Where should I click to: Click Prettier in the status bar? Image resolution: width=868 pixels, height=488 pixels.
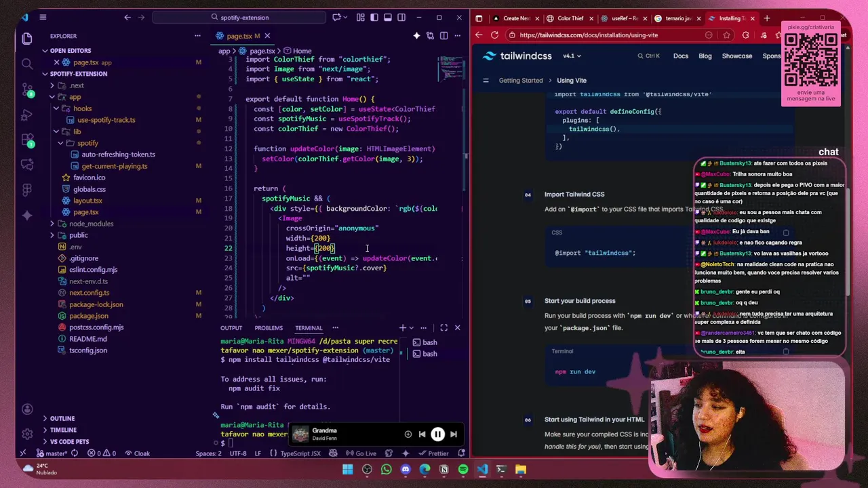[433, 453]
